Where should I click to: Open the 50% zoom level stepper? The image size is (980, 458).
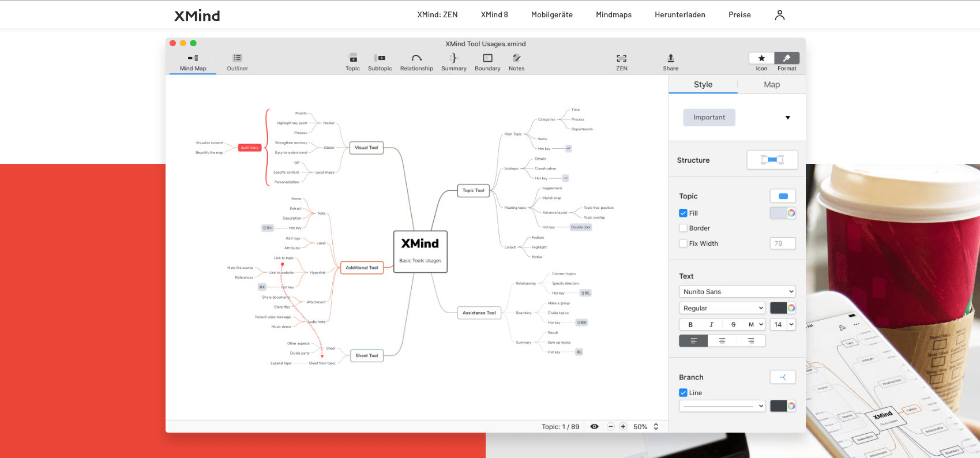(656, 427)
